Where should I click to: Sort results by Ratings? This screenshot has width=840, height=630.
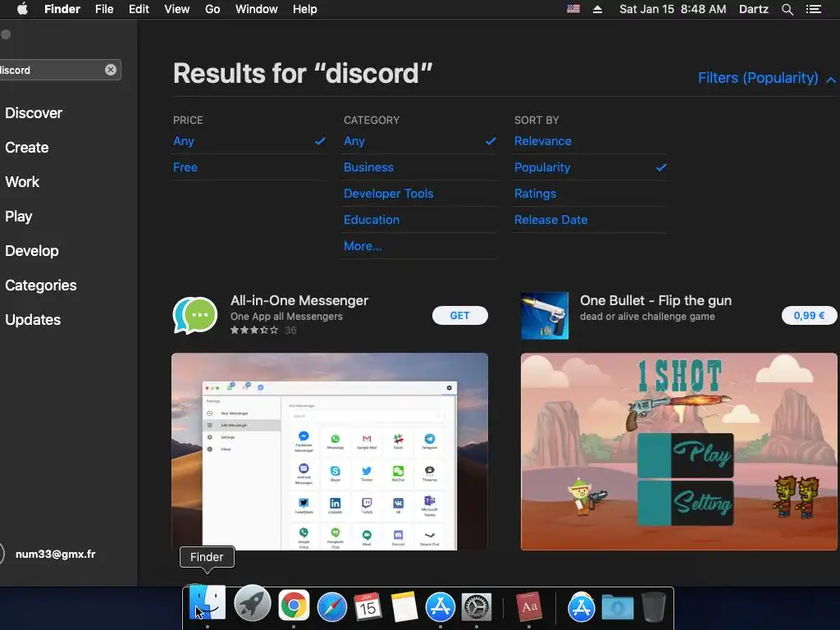click(591, 194)
